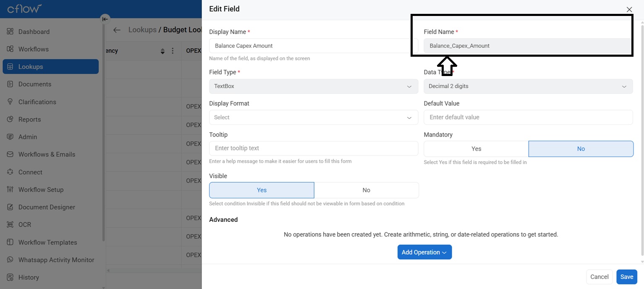
Task: Click the Documents icon in sidebar
Action: tap(10, 84)
